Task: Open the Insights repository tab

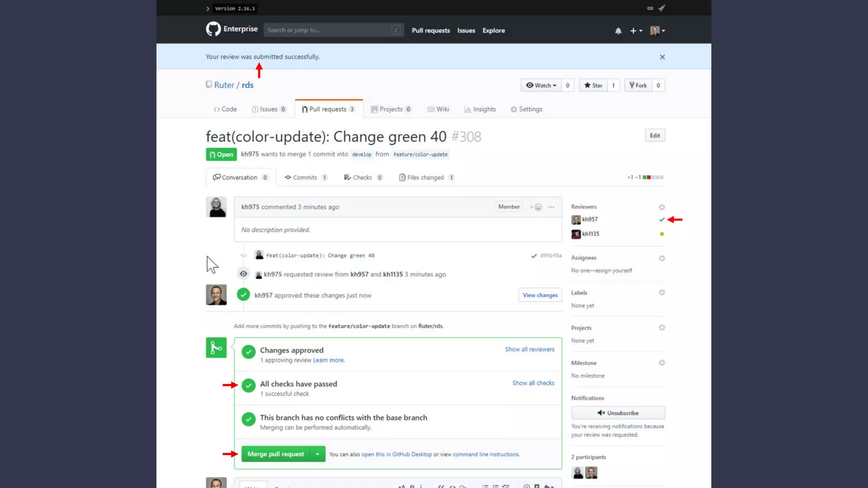Action: coord(480,109)
